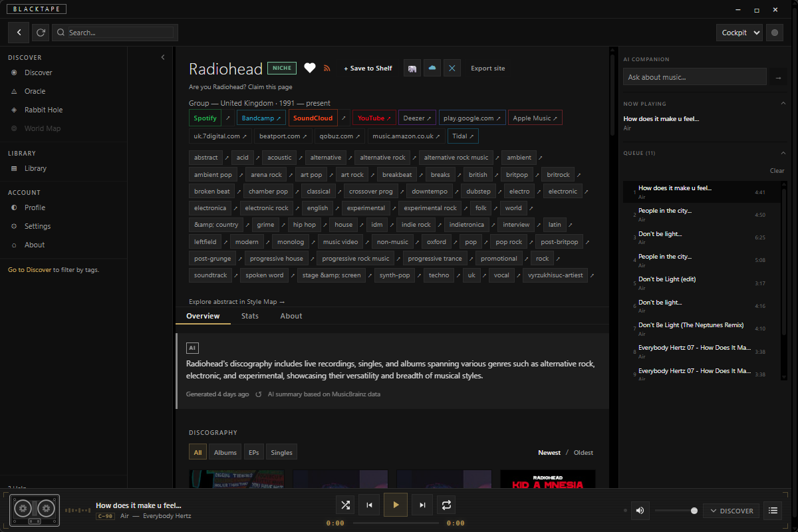Viewport: 798px width, 532px height.
Task: Open the DISCOVER dropdown in player bar
Action: (731, 511)
